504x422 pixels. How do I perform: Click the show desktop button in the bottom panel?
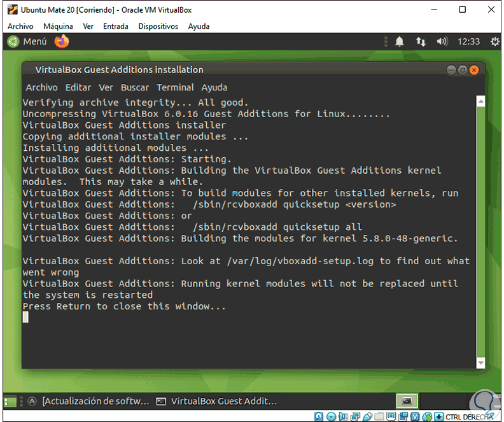pos(10,402)
